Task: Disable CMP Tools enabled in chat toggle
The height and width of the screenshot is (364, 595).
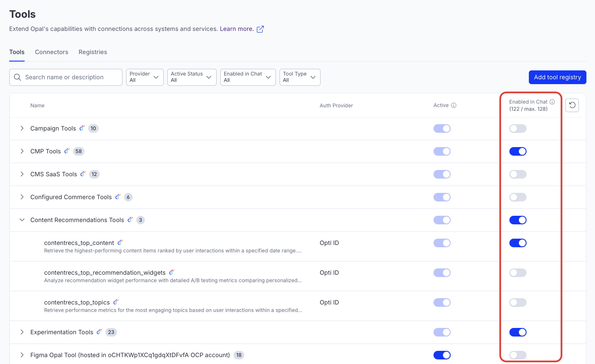Action: pos(517,151)
